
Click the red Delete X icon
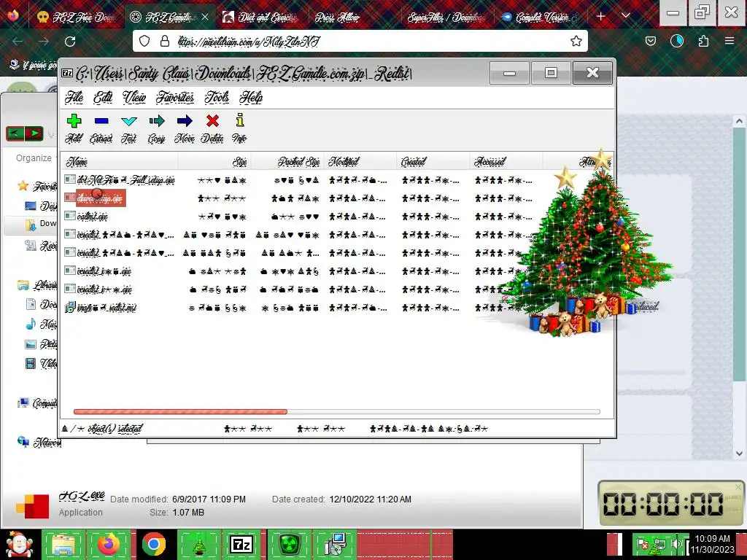212,121
